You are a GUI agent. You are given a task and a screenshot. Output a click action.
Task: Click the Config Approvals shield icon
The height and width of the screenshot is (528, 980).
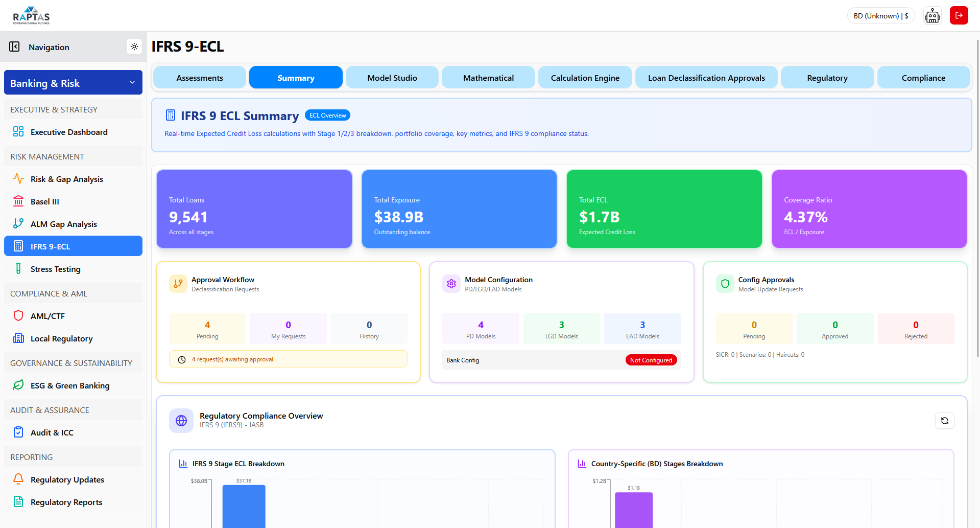[x=725, y=284]
